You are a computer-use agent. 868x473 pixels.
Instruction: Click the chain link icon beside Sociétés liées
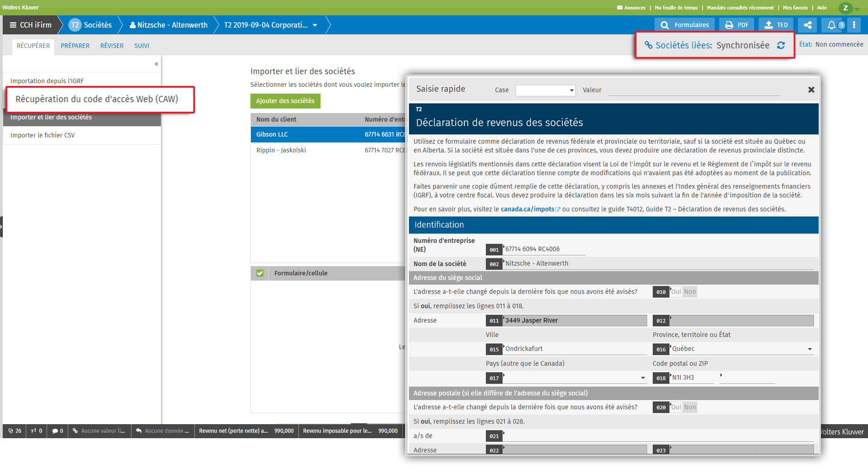click(x=648, y=45)
